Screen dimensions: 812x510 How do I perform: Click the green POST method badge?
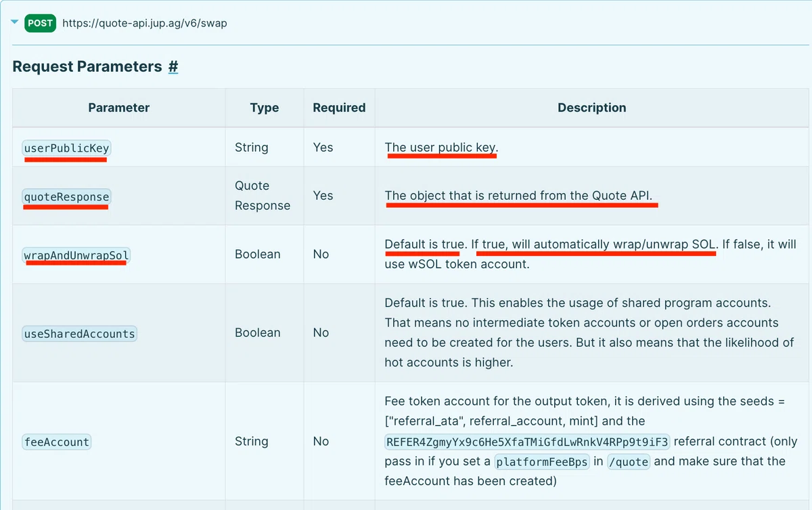(41, 23)
